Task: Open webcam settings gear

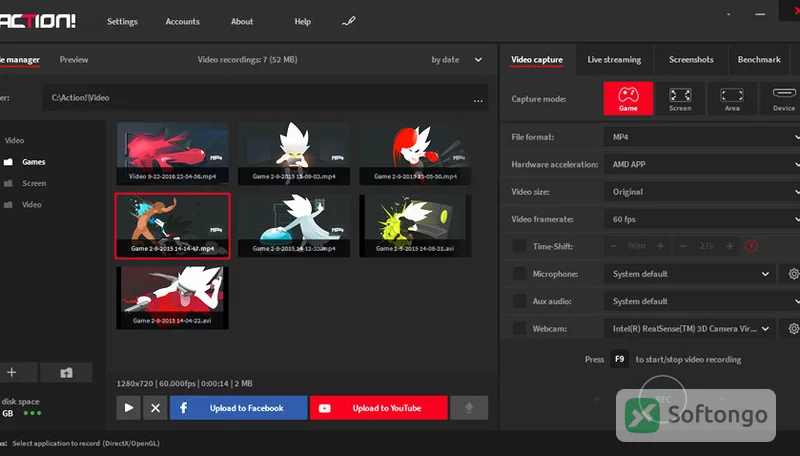Action: pos(793,328)
